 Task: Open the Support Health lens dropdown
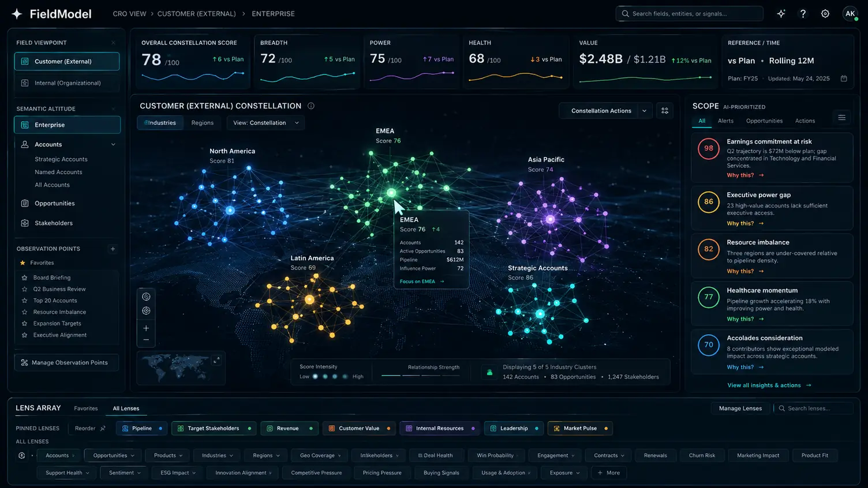[68, 473]
